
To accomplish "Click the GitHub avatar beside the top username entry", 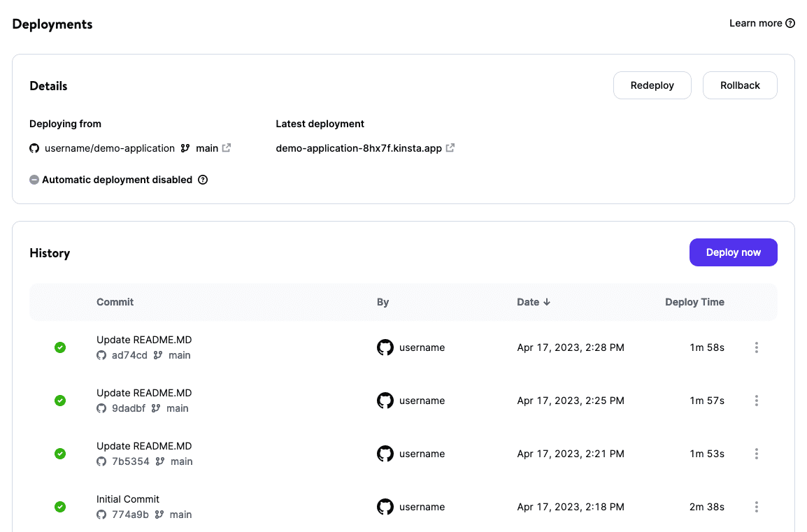I will (x=385, y=347).
